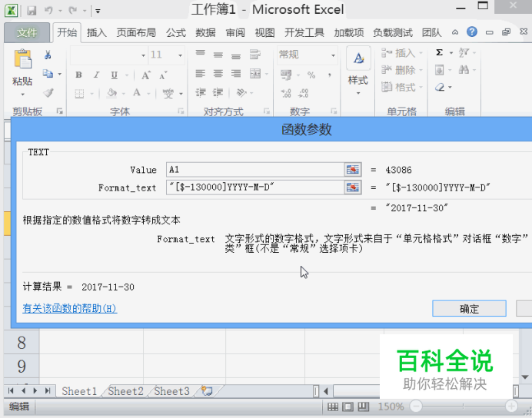Switch to the 页面布局 Page Layout tab
532x418 pixels.
pos(136,32)
